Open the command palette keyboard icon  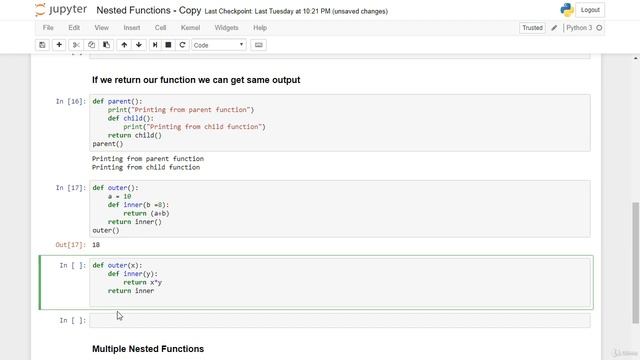[x=258, y=45]
